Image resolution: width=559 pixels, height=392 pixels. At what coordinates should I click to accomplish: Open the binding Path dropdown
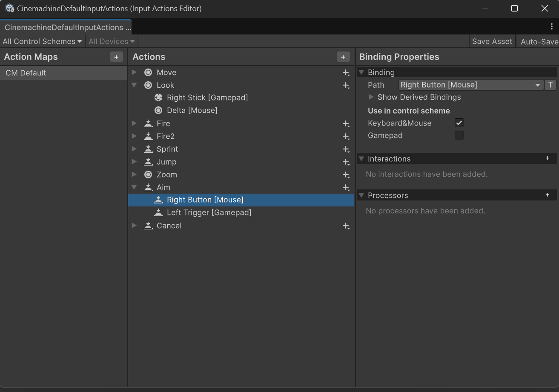tap(470, 85)
